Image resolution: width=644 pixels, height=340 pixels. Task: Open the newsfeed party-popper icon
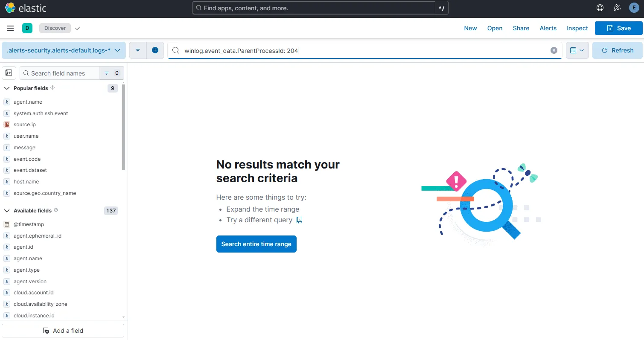coord(617,7)
